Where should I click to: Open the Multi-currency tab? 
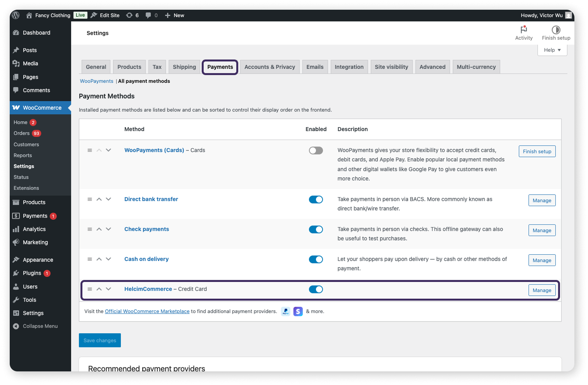(x=476, y=67)
